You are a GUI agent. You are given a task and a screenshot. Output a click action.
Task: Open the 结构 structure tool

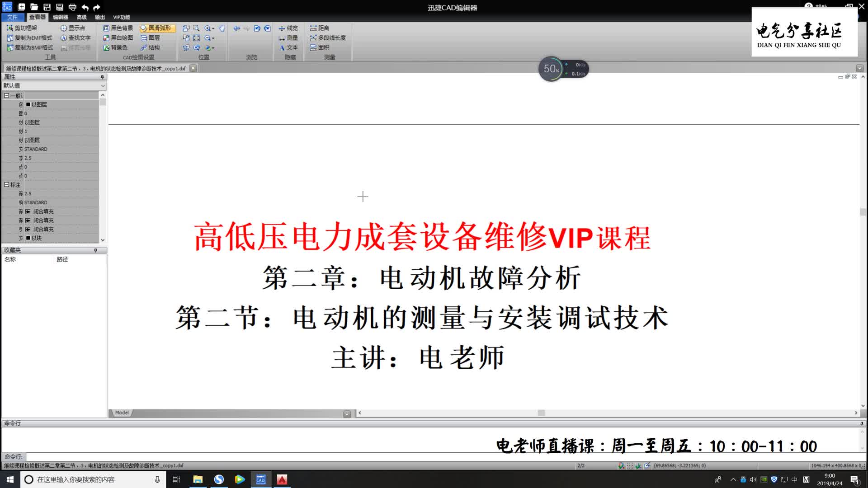click(150, 47)
